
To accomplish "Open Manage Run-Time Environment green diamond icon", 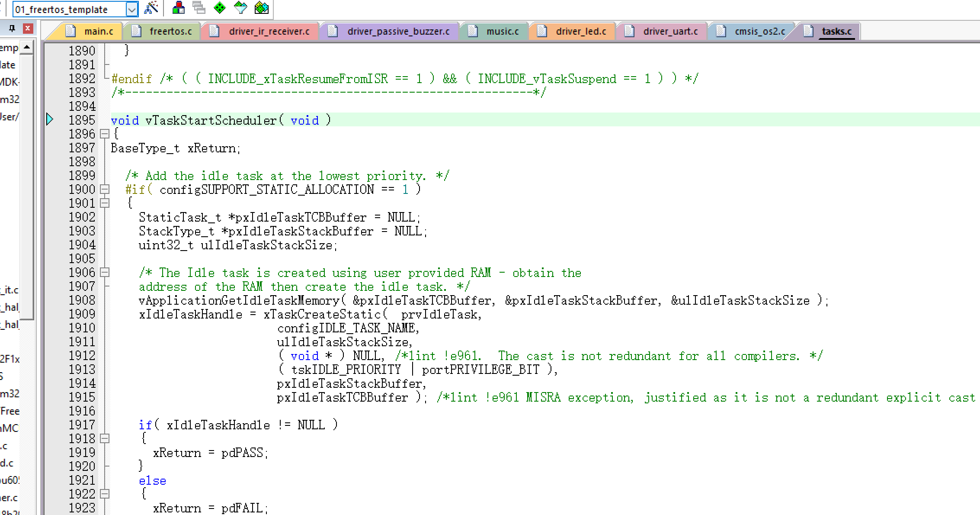I will (x=220, y=8).
